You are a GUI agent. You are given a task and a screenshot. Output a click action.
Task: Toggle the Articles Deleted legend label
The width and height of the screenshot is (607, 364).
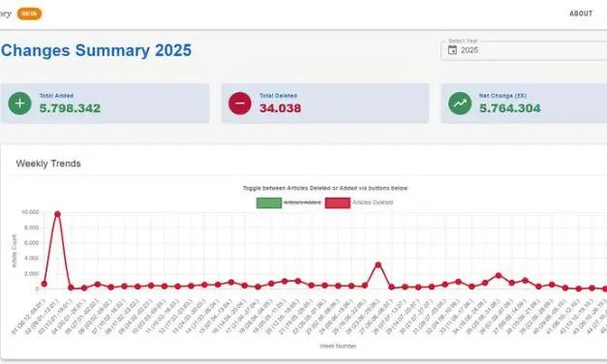pos(373,202)
